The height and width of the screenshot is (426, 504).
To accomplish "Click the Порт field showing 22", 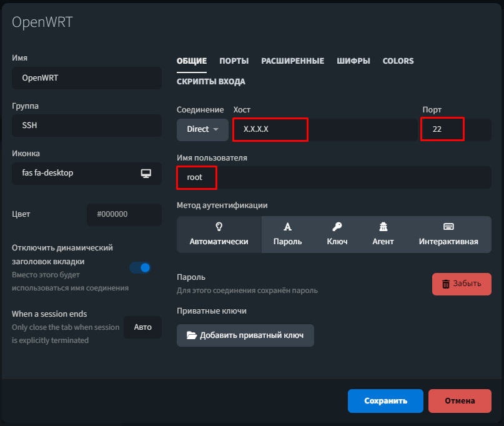I will click(457, 129).
